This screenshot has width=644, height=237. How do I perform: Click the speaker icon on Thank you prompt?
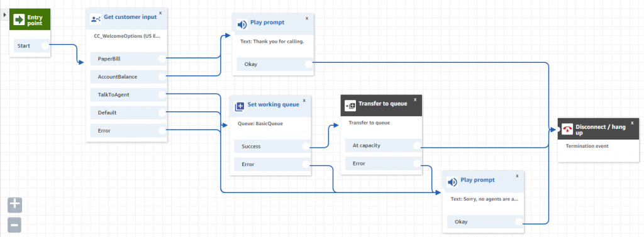[242, 25]
